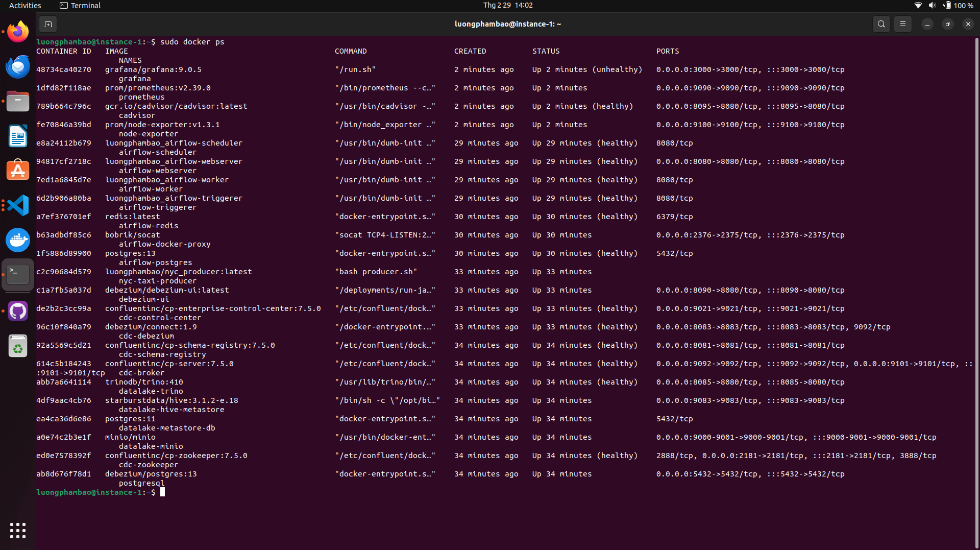Click debezium/debezium-ui:latest image
The width and height of the screenshot is (980, 550).
tap(167, 290)
